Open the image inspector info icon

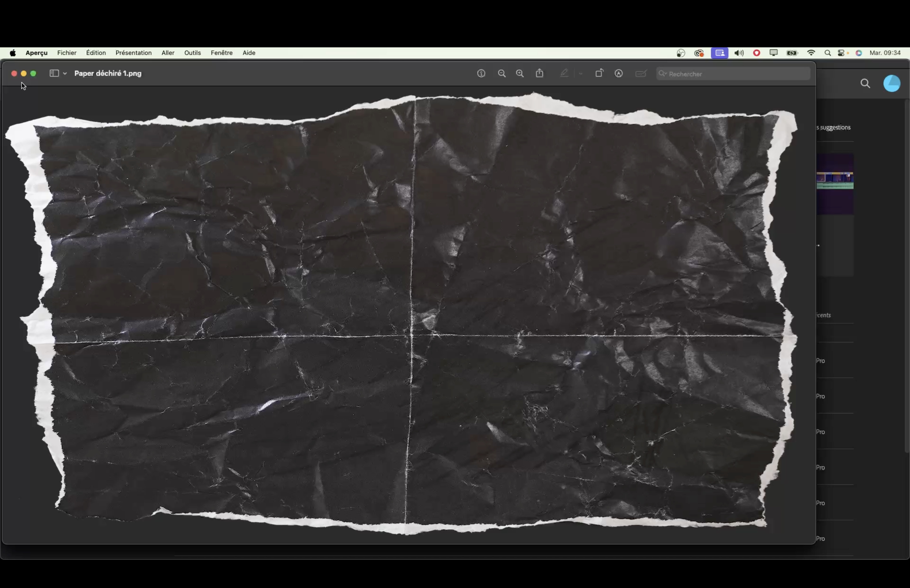click(481, 73)
